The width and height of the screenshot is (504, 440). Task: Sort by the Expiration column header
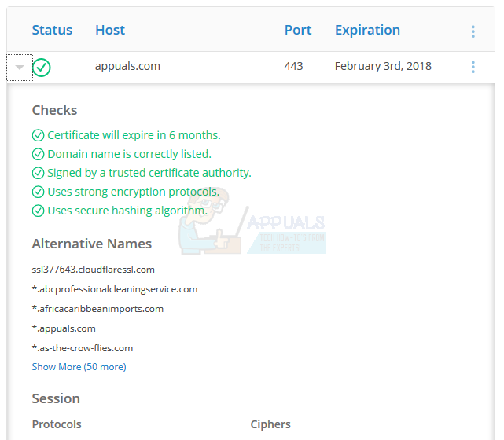[367, 31]
